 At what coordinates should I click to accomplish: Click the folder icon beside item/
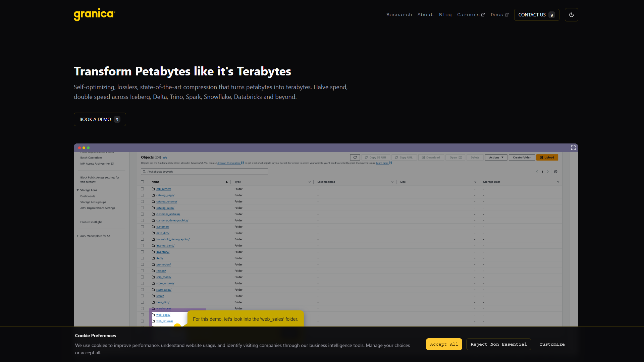153,258
